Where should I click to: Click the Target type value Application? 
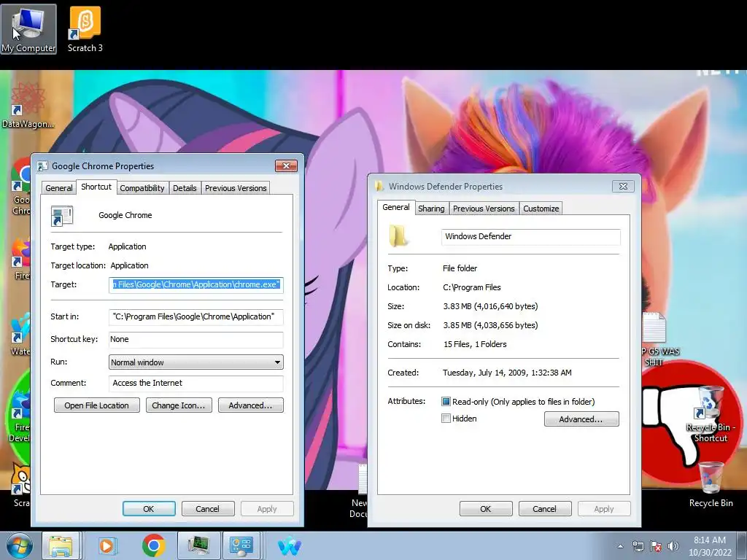click(127, 246)
